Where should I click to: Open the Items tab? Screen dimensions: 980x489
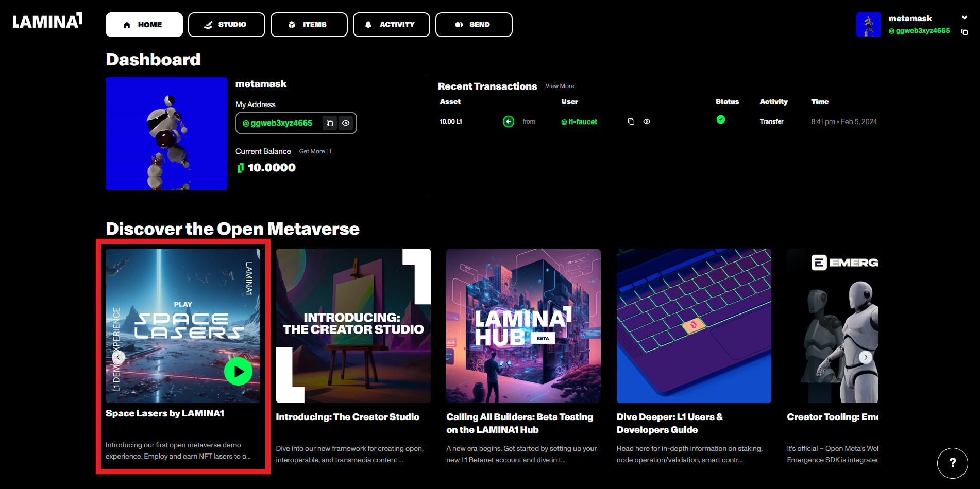[309, 25]
